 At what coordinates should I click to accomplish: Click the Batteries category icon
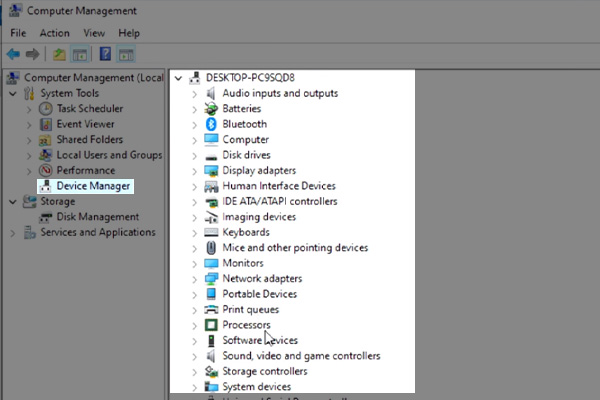tap(211, 109)
